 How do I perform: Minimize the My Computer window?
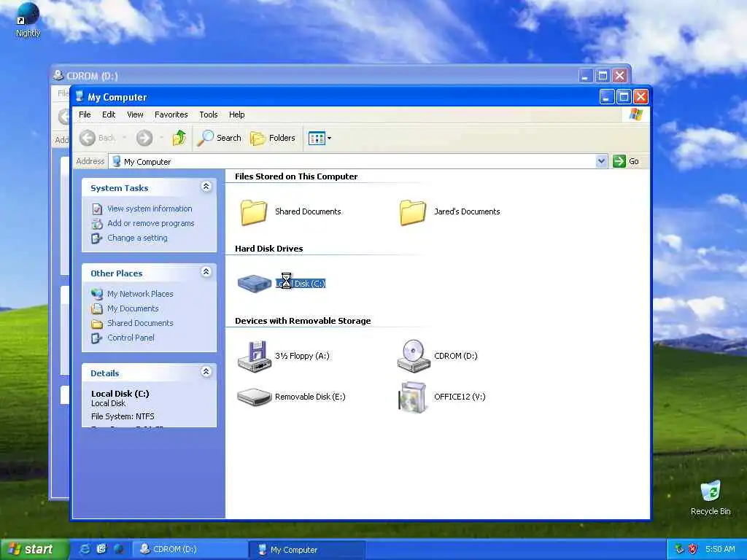coord(606,97)
